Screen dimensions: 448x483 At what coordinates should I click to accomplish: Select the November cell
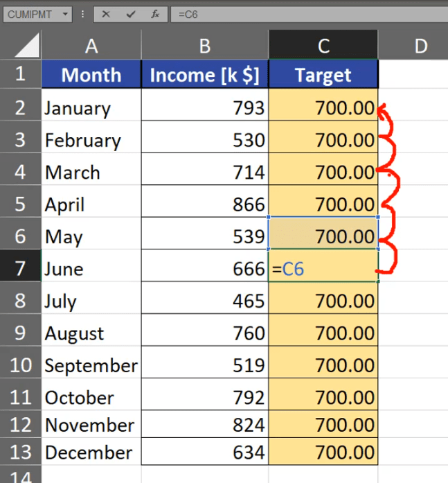pyautogui.click(x=91, y=424)
